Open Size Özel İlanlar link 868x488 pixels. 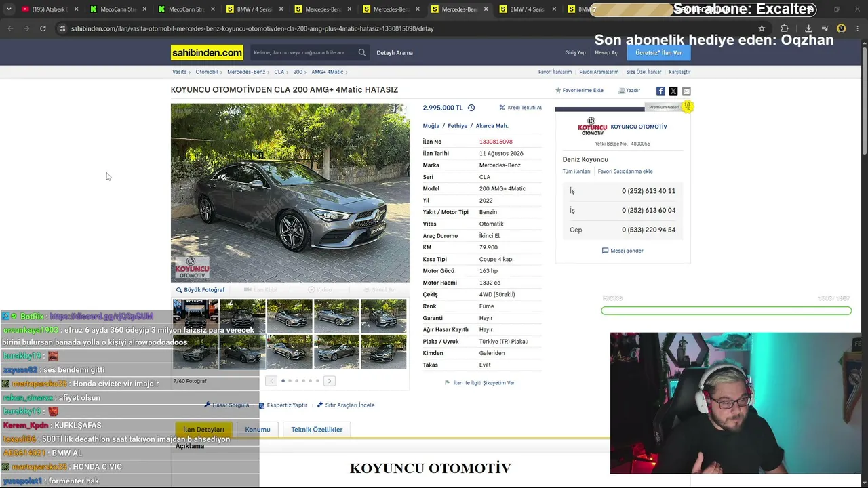pos(644,72)
